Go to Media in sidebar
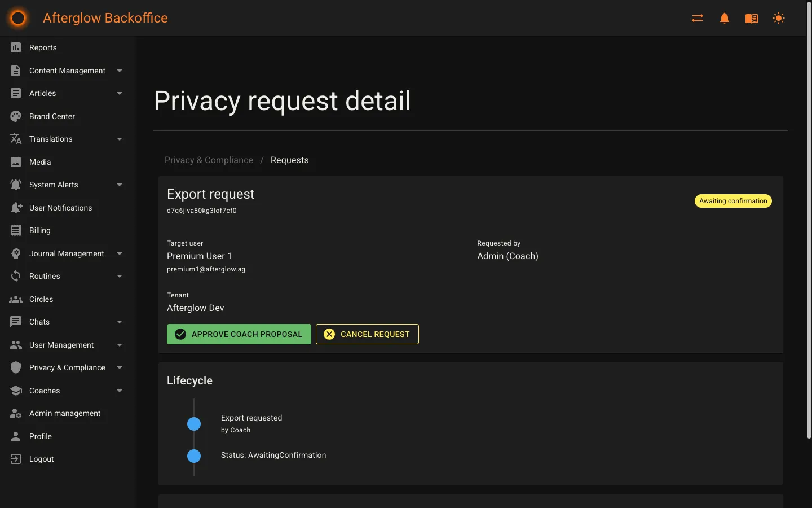The width and height of the screenshot is (812, 508). [68, 162]
